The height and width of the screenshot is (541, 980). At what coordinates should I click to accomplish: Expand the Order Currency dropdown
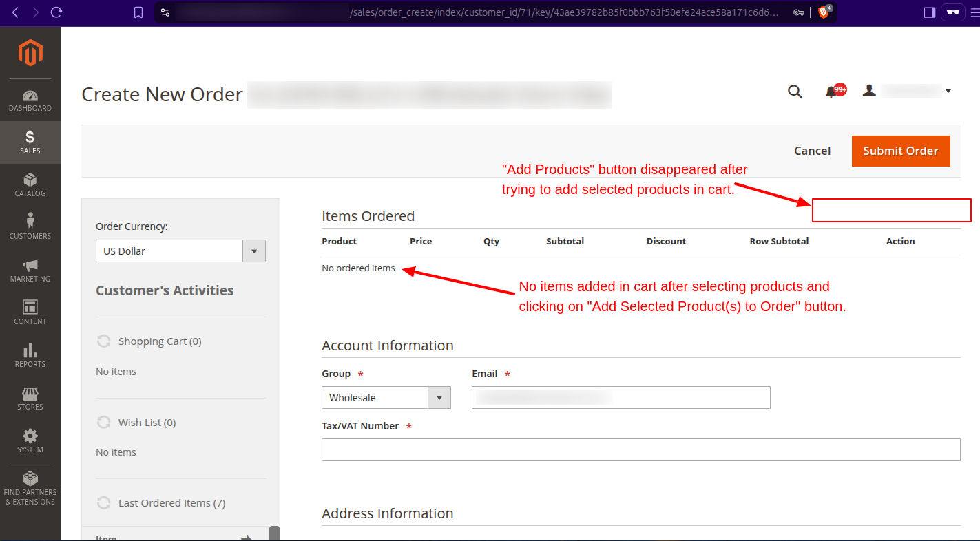pos(180,251)
